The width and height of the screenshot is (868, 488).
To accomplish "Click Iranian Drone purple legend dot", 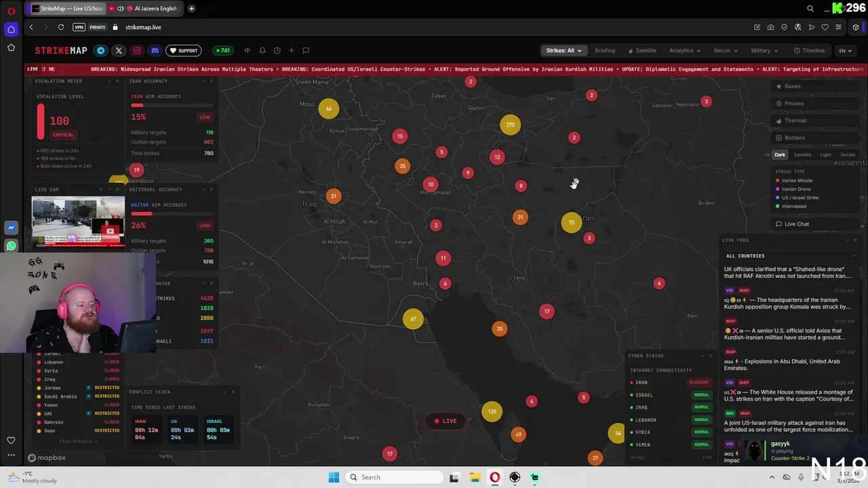I will 778,189.
